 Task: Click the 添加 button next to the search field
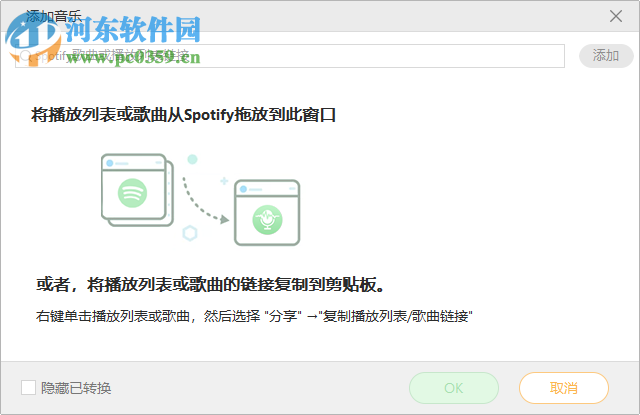606,55
